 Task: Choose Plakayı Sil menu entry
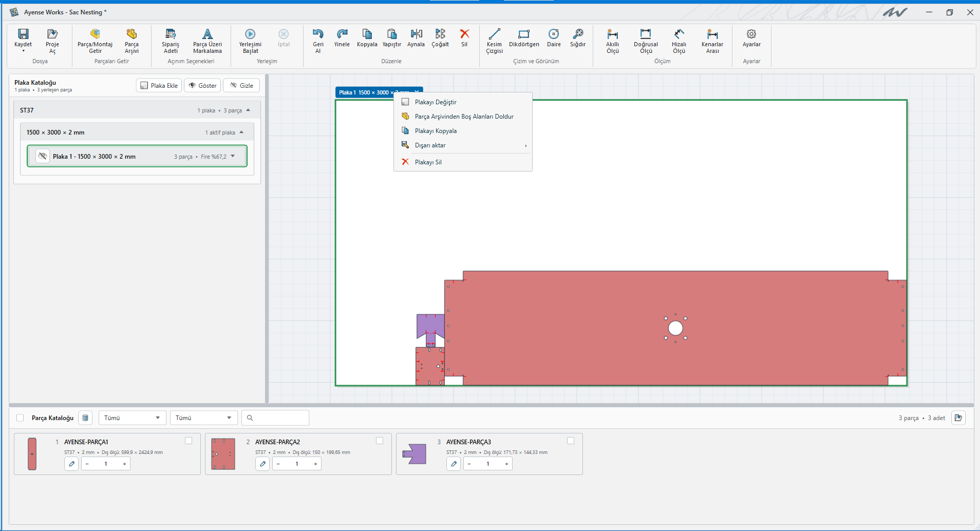tap(463, 162)
